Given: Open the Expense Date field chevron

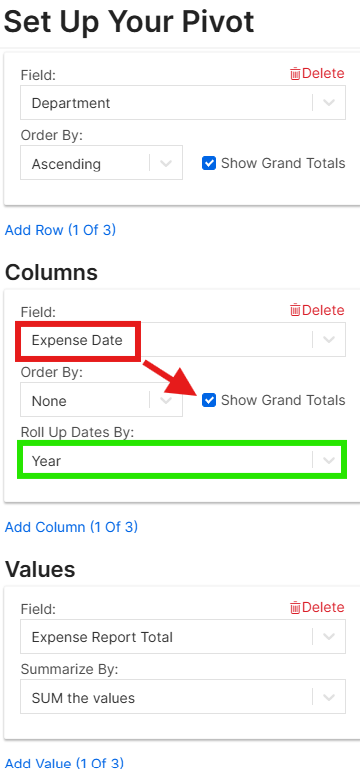Looking at the screenshot, I should [329, 339].
